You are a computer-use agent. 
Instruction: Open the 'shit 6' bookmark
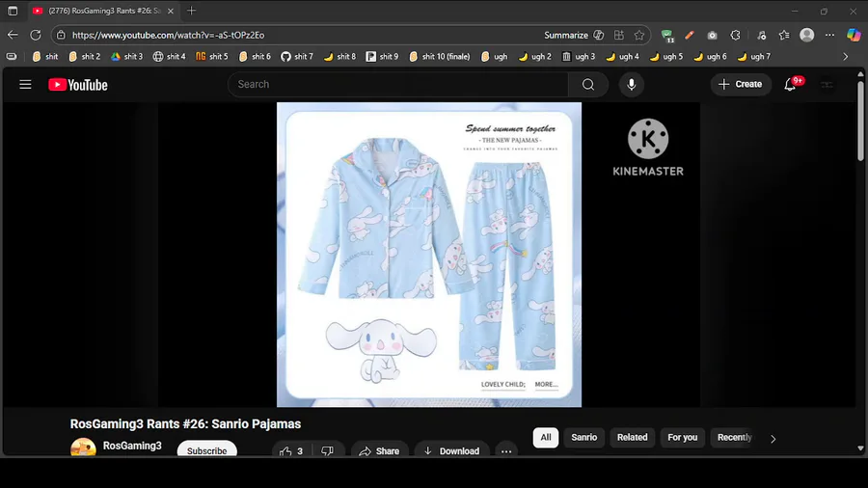255,57
